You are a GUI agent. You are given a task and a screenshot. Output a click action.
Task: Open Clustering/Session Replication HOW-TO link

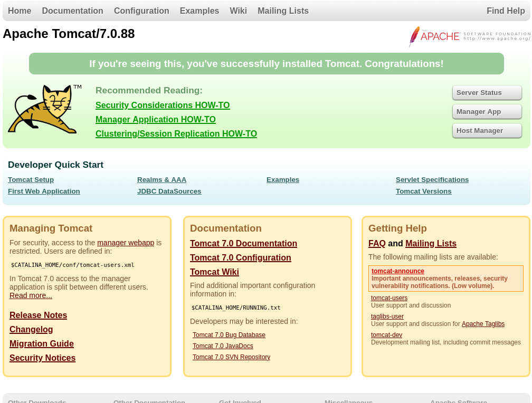(x=176, y=134)
